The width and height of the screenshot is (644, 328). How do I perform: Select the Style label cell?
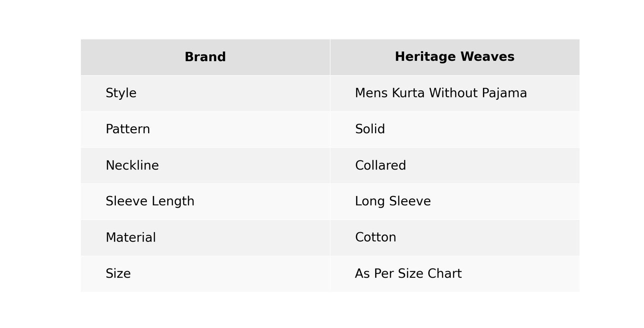tap(121, 93)
